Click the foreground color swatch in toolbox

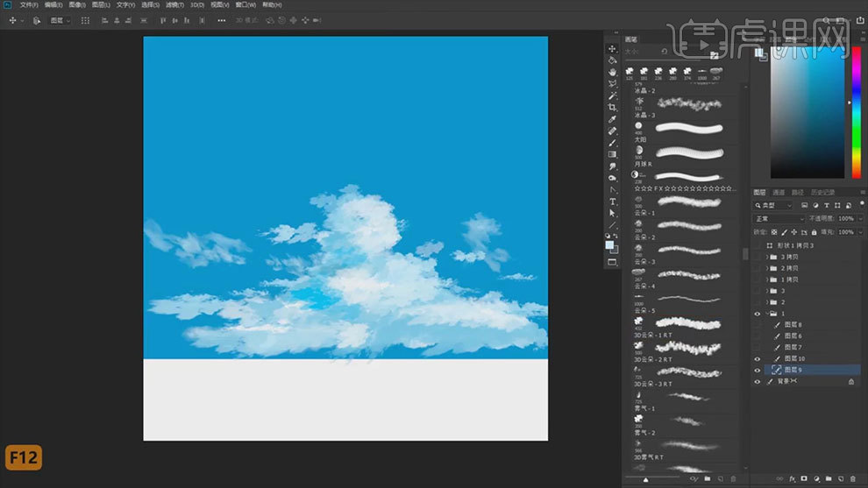[x=609, y=244]
